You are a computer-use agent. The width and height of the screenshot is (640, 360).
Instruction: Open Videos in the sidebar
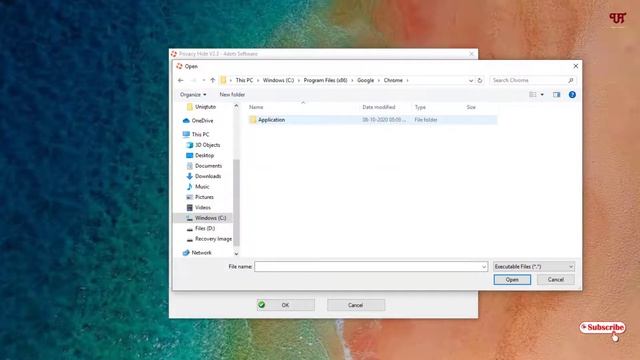(203, 208)
